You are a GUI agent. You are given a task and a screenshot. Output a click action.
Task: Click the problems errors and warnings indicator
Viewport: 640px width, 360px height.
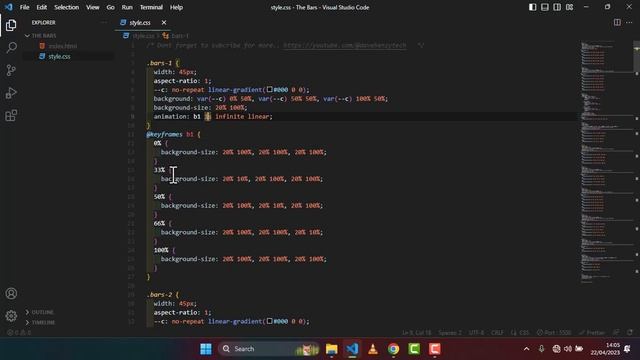pyautogui.click(x=19, y=332)
